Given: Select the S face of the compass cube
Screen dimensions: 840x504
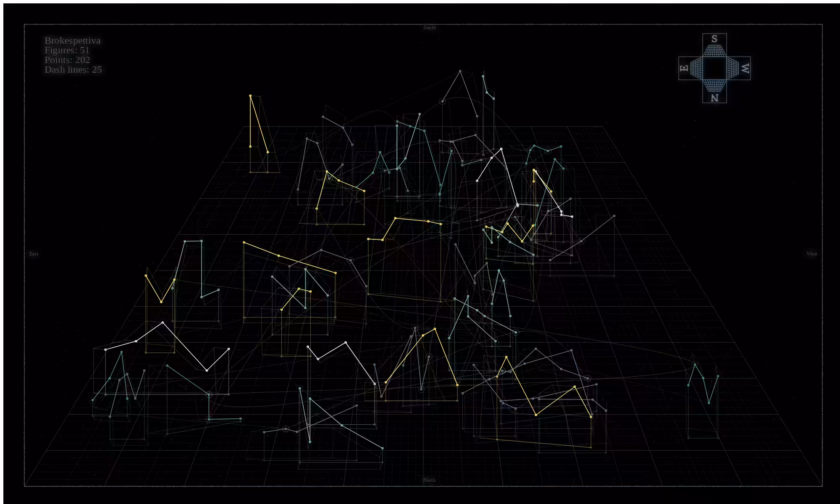Looking at the screenshot, I should (x=714, y=45).
